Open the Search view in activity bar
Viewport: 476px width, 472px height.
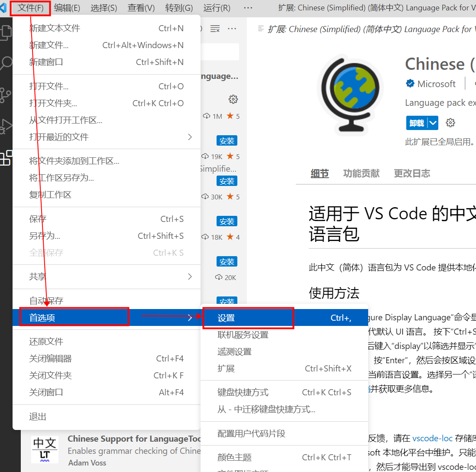pyautogui.click(x=6, y=63)
